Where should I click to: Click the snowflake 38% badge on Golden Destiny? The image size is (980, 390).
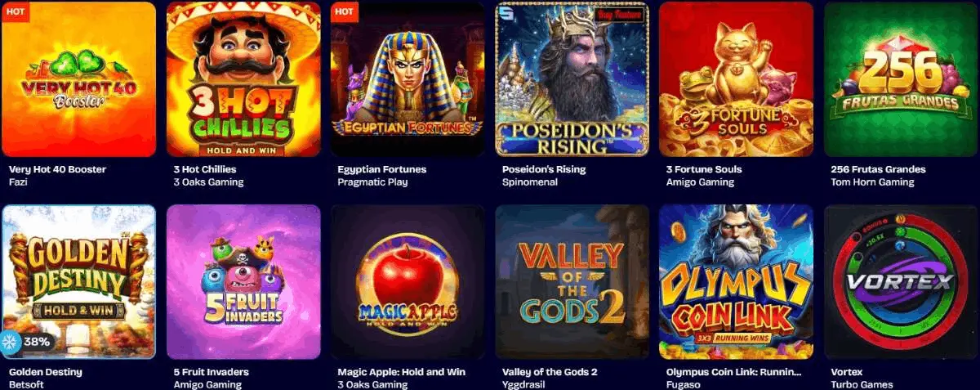point(29,342)
